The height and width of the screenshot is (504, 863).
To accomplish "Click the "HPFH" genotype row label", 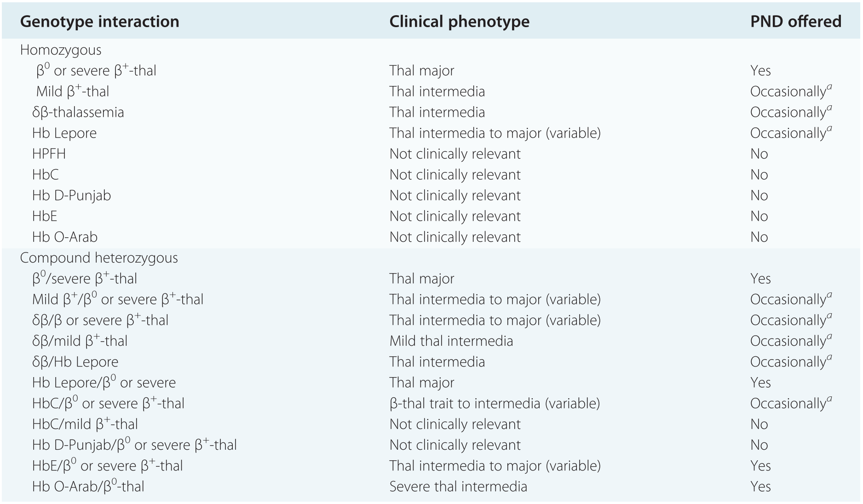I will tap(49, 154).
